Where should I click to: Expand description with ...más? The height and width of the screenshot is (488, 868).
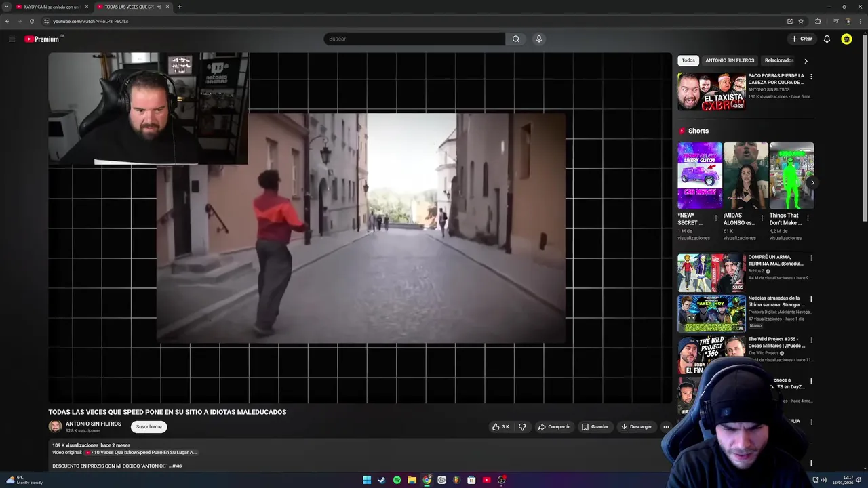tap(175, 466)
